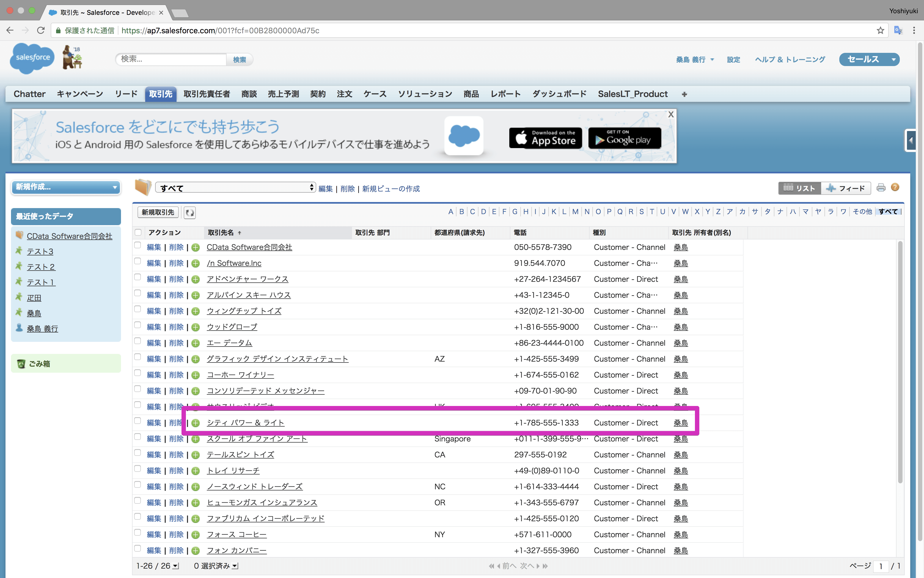The height and width of the screenshot is (578, 924).
Task: Open the すべて view selection dropdown
Action: 236,188
